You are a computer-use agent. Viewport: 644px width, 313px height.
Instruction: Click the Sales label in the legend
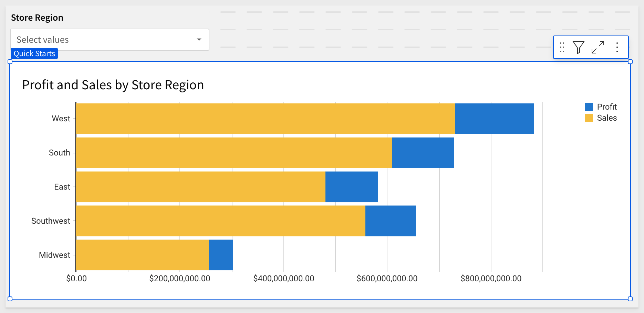pyautogui.click(x=607, y=118)
